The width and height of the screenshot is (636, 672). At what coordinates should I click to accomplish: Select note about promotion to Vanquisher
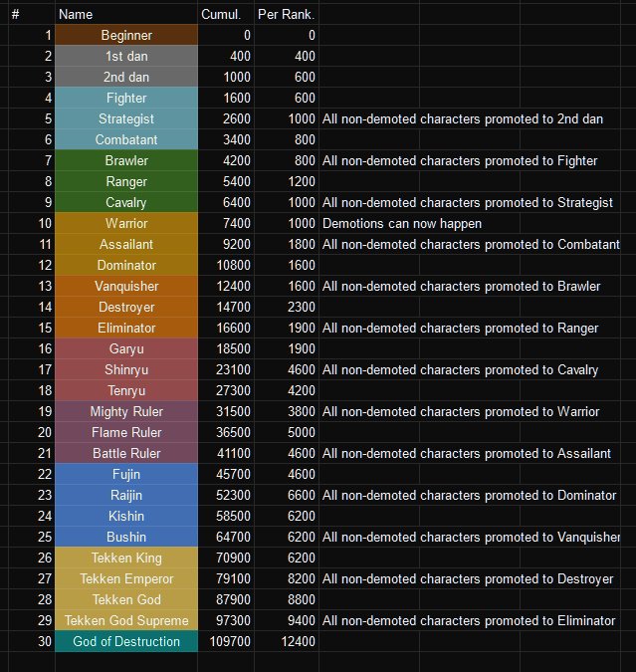(471, 537)
